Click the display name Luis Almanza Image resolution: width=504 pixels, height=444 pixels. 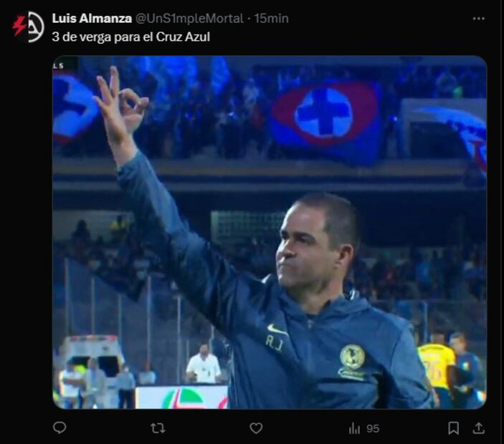pos(92,19)
